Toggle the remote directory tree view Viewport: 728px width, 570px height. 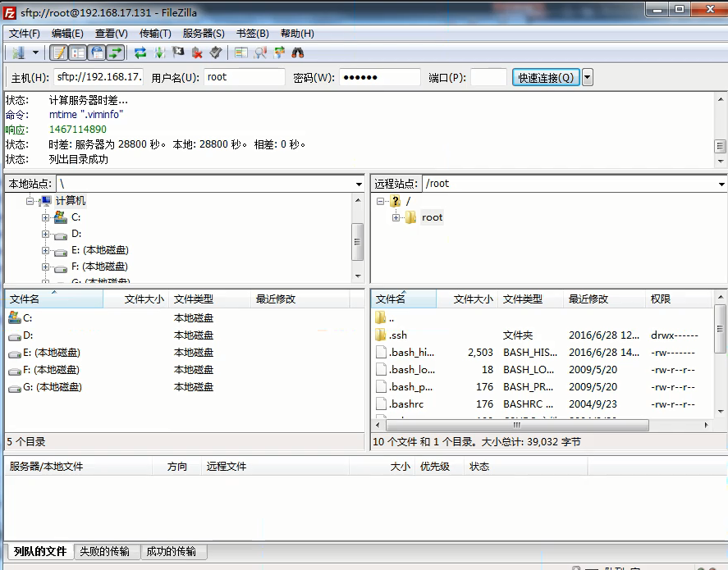click(x=97, y=52)
